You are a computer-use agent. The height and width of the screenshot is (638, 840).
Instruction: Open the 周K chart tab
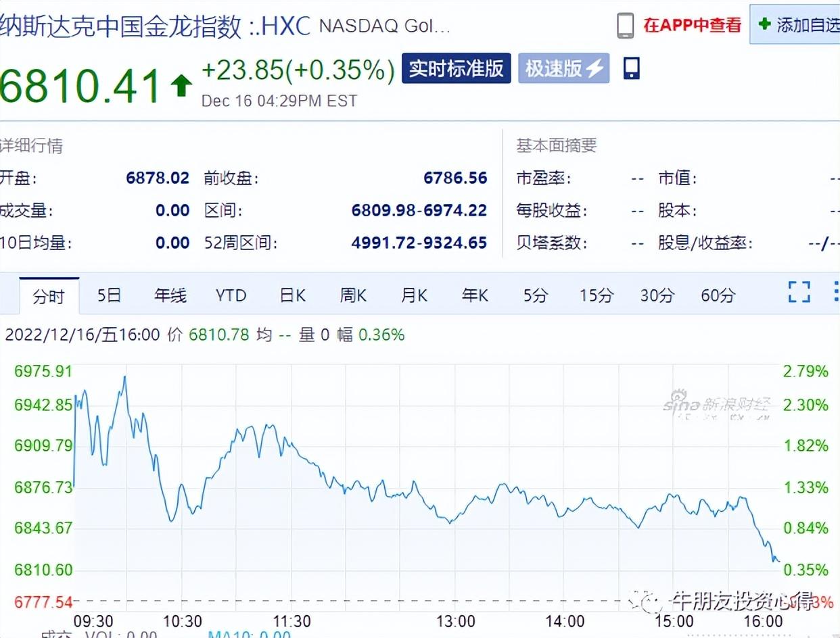353,295
